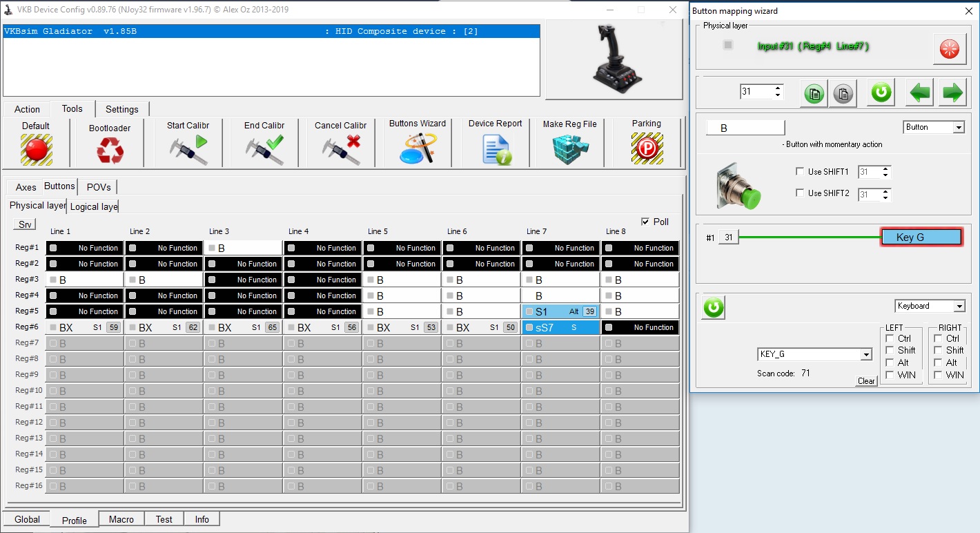980x533 pixels.
Task: Click the Clear button for key
Action: coord(866,381)
